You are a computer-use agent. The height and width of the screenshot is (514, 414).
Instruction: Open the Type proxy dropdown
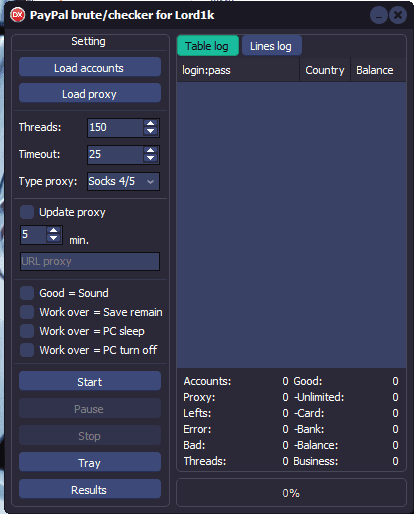(x=123, y=181)
